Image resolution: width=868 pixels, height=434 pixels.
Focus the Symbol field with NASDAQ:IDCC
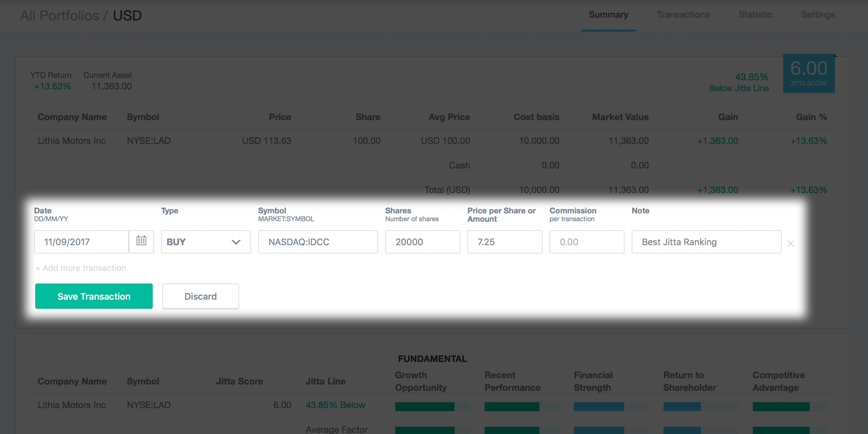pos(318,242)
